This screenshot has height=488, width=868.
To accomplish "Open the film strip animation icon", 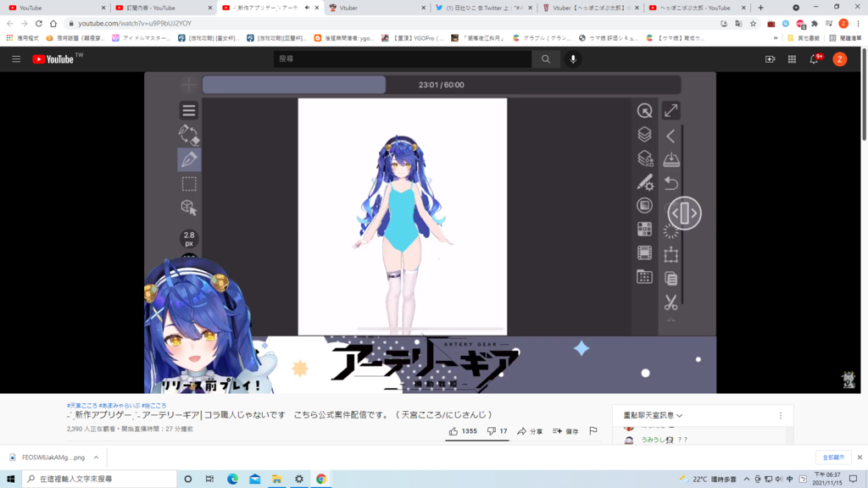I will click(644, 252).
